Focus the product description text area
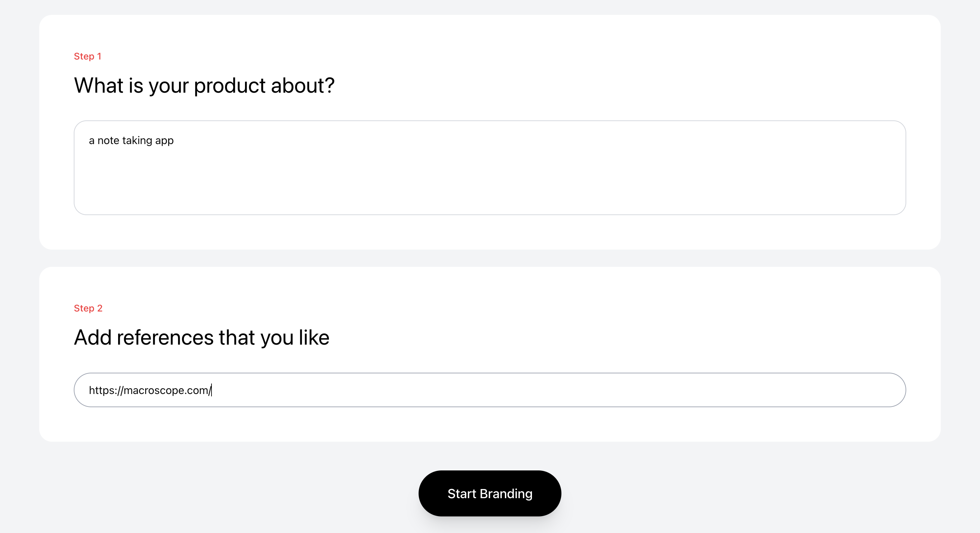 [490, 168]
